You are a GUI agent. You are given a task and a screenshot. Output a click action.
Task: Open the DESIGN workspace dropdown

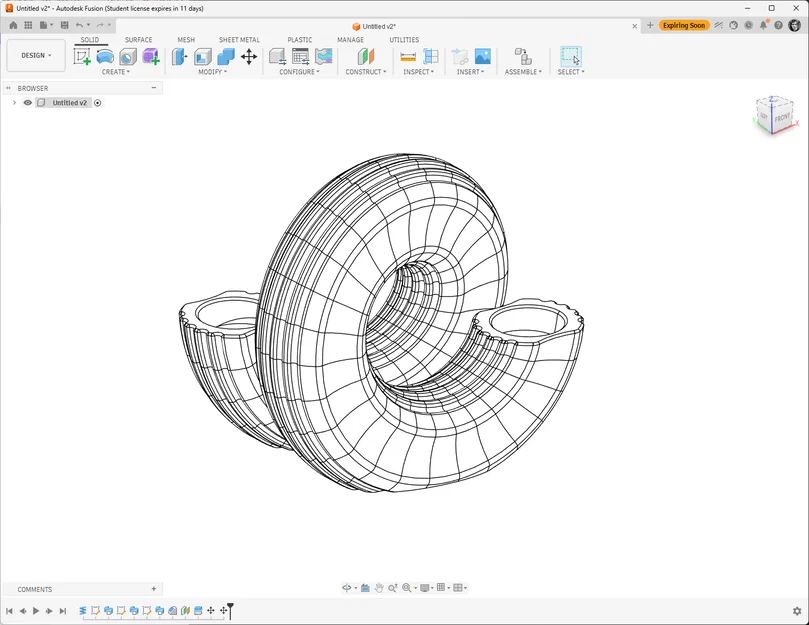[x=36, y=55]
